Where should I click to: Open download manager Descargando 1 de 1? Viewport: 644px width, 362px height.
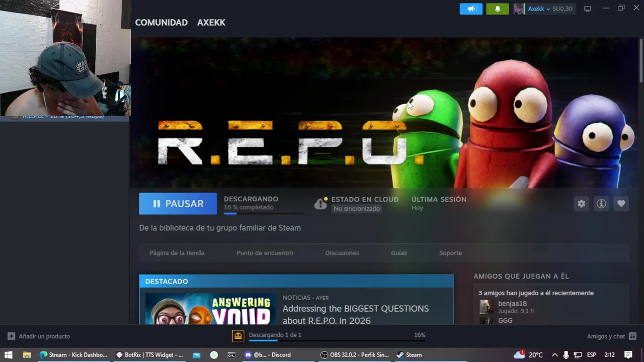tap(275, 335)
